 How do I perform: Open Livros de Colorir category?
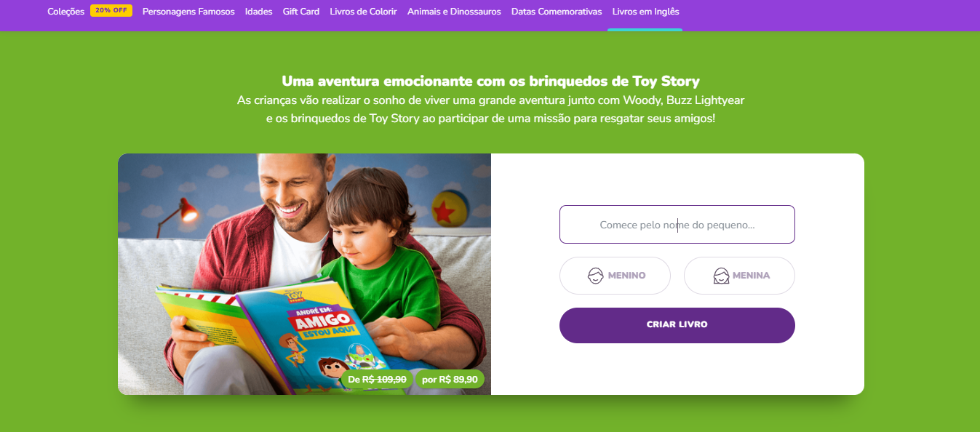pos(363,12)
